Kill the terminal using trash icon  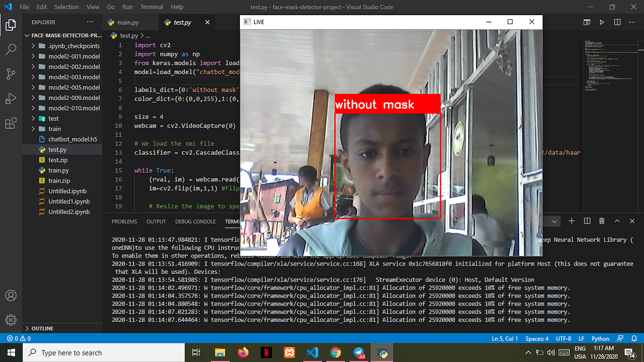pyautogui.click(x=601, y=220)
